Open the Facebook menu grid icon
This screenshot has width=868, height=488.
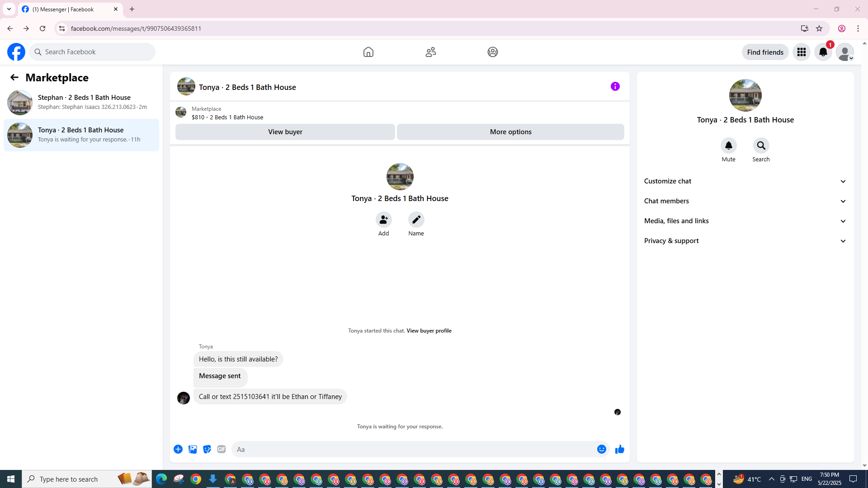(x=802, y=52)
